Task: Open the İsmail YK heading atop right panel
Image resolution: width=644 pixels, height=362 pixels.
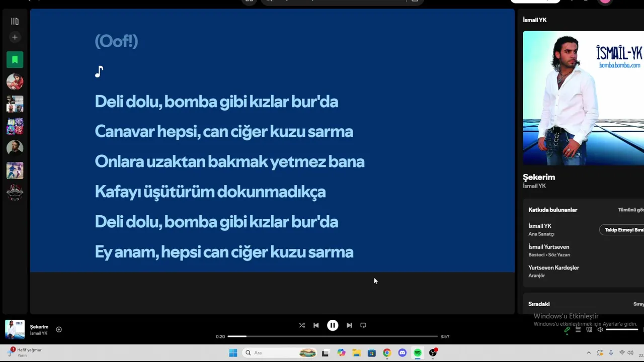Action: [x=535, y=20]
